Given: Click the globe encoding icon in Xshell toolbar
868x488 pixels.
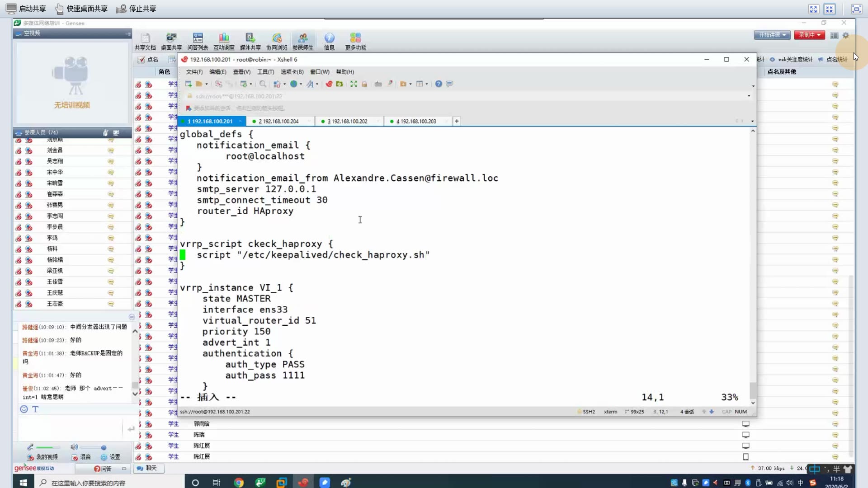Looking at the screenshot, I should tap(293, 84).
